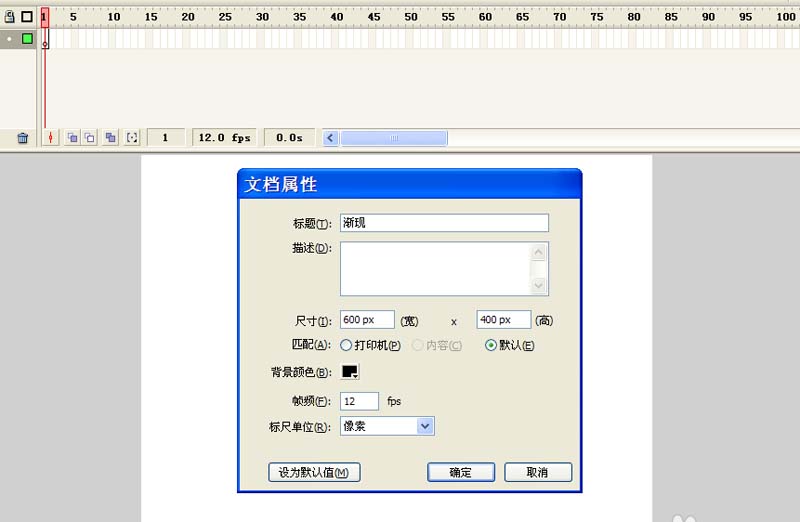Click the edit multiple frames icon
Viewport: 800px width, 522px height.
[110, 138]
